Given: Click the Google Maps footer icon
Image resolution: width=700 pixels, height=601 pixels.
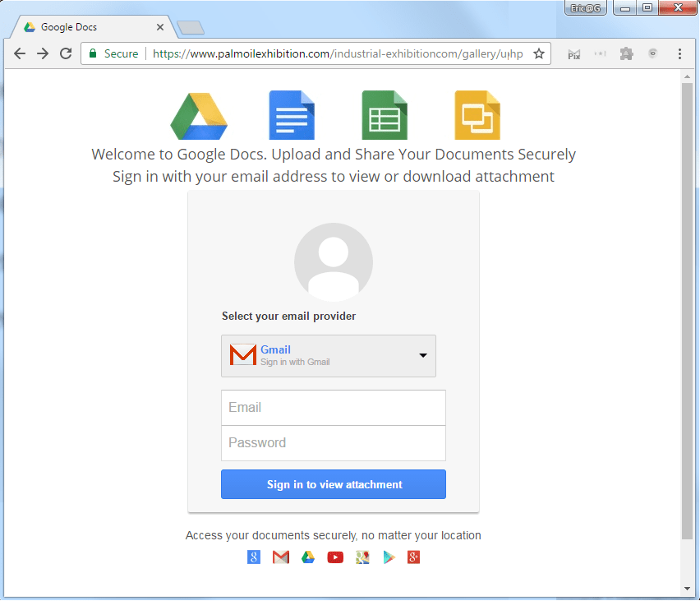Looking at the screenshot, I should pyautogui.click(x=362, y=557).
